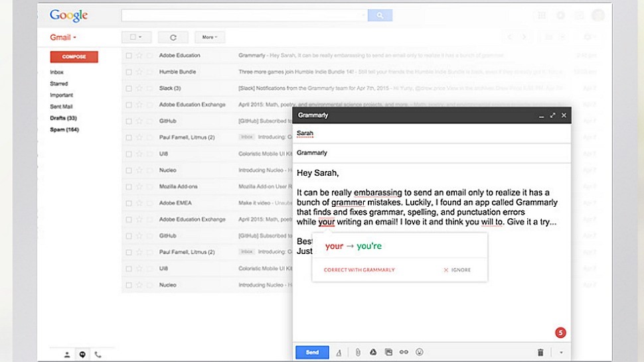The image size is (644, 362).
Task: Click Correct with Grammarly link
Action: tap(359, 270)
